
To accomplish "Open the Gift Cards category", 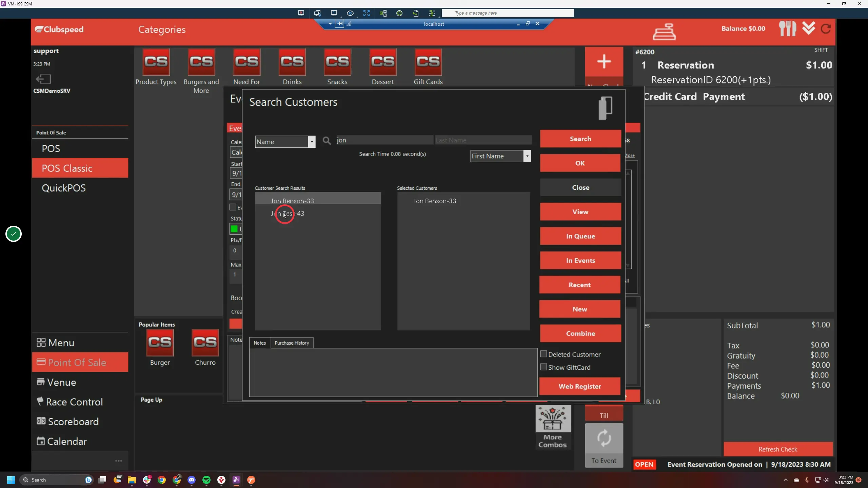I will point(428,67).
